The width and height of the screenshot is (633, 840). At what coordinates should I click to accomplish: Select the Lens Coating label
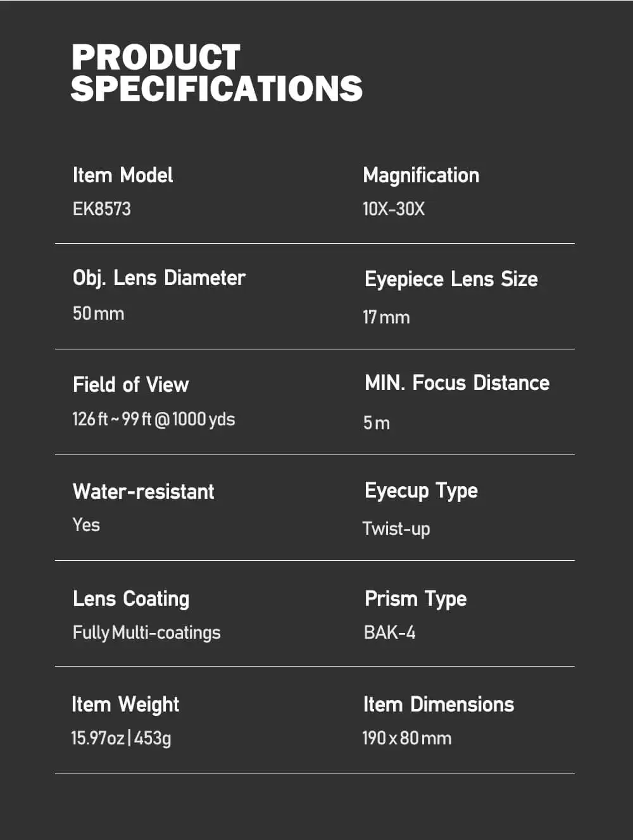coord(131,599)
